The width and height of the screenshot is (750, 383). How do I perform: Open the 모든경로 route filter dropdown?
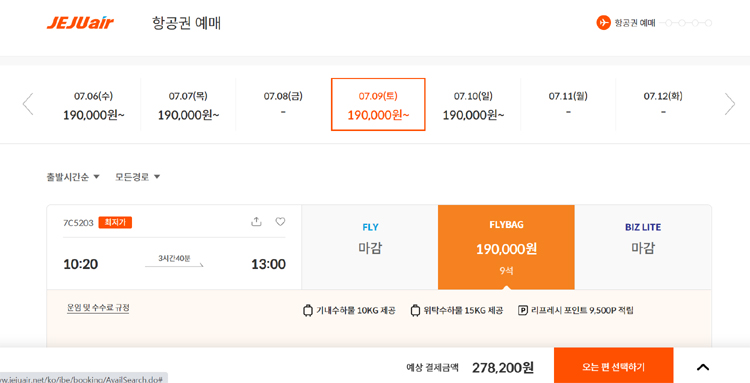(x=137, y=177)
